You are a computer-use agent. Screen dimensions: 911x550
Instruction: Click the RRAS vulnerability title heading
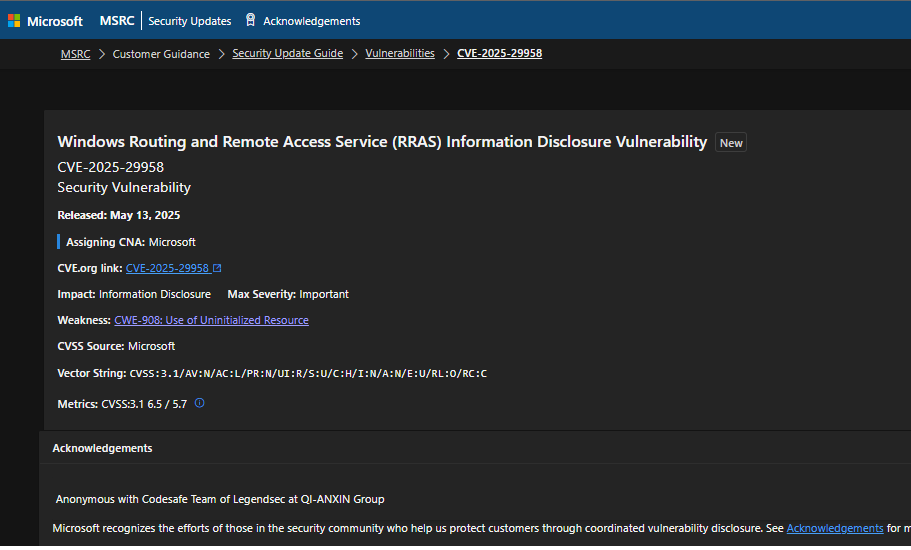pyautogui.click(x=382, y=142)
